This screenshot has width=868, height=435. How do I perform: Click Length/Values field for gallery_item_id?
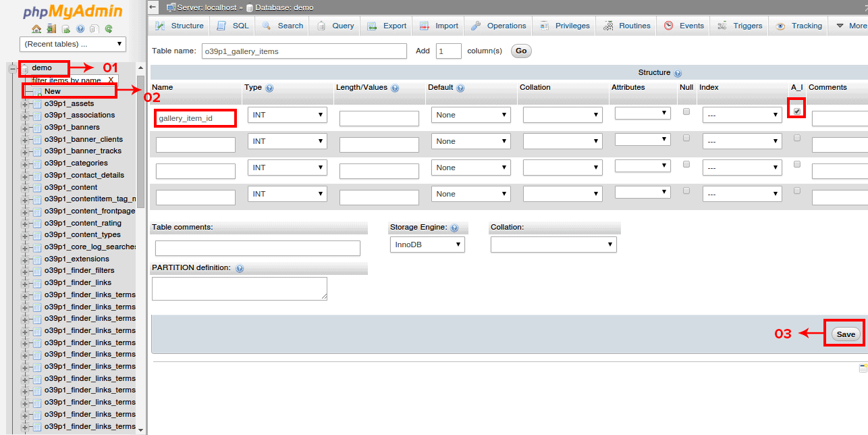379,119
